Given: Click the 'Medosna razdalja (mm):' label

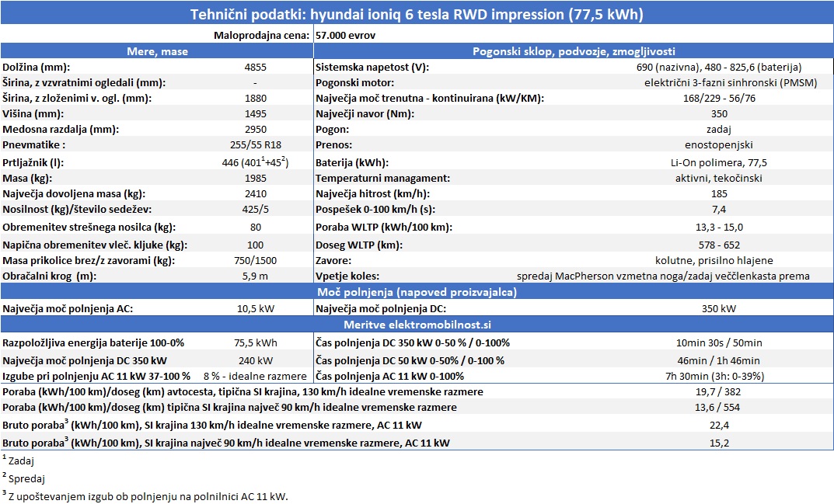Looking at the screenshot, I should tap(61, 129).
